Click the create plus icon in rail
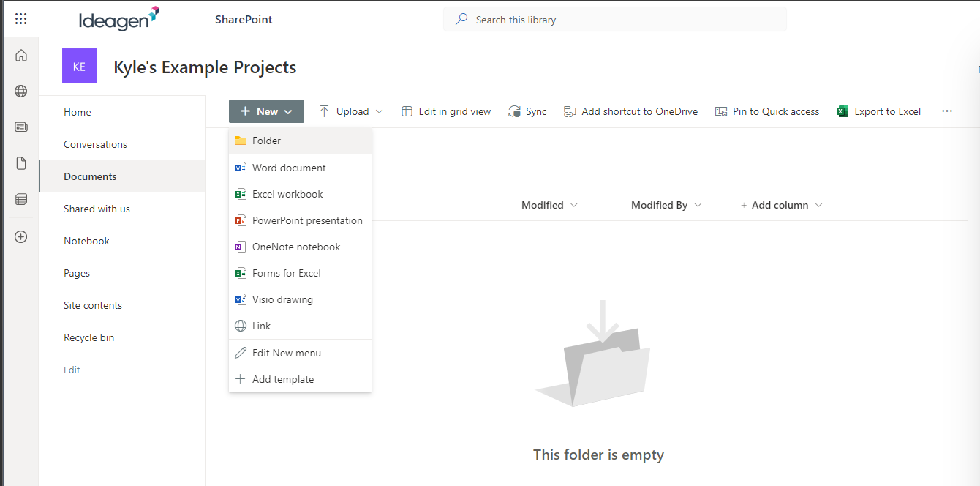This screenshot has width=980, height=486. 21,236
